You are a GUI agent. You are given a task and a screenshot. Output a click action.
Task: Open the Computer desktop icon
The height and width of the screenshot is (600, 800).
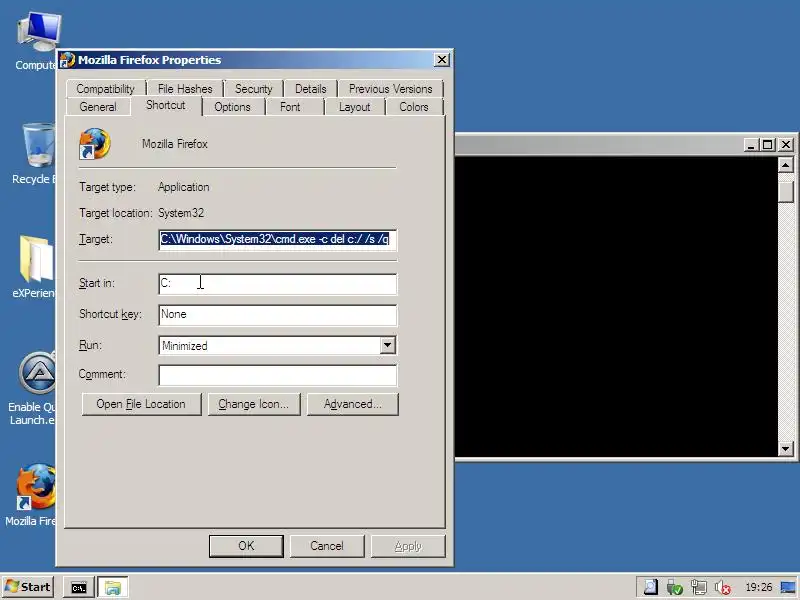37,42
